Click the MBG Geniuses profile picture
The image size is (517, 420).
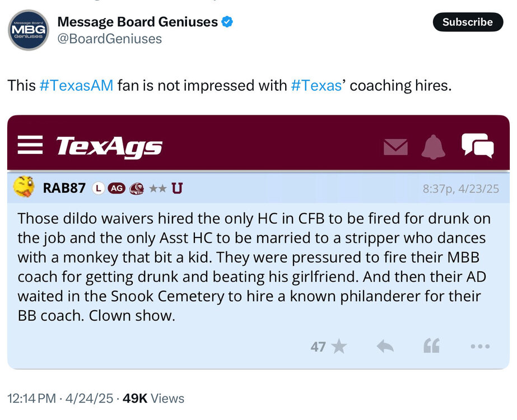(28, 30)
